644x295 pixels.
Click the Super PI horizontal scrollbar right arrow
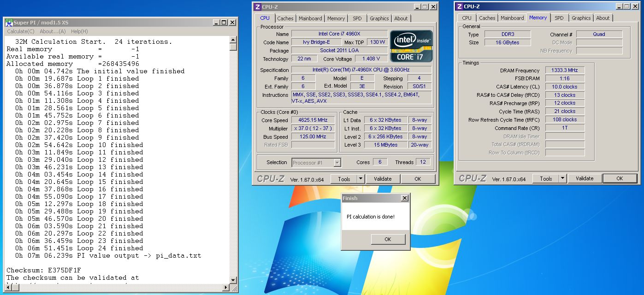[226, 288]
